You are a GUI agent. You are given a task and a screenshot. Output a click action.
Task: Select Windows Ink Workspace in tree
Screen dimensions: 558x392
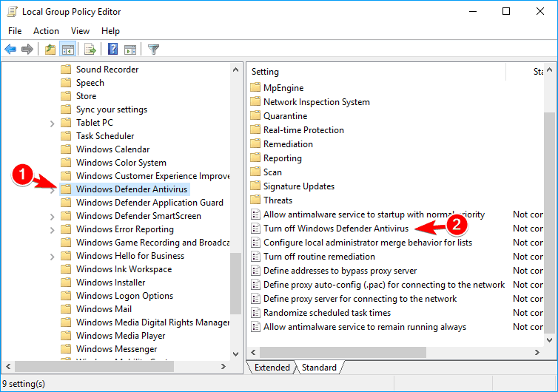pos(124,269)
